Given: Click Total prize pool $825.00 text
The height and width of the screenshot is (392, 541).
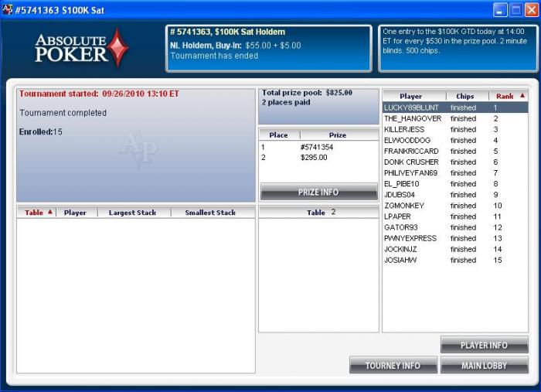Looking at the screenshot, I should click(x=307, y=93).
